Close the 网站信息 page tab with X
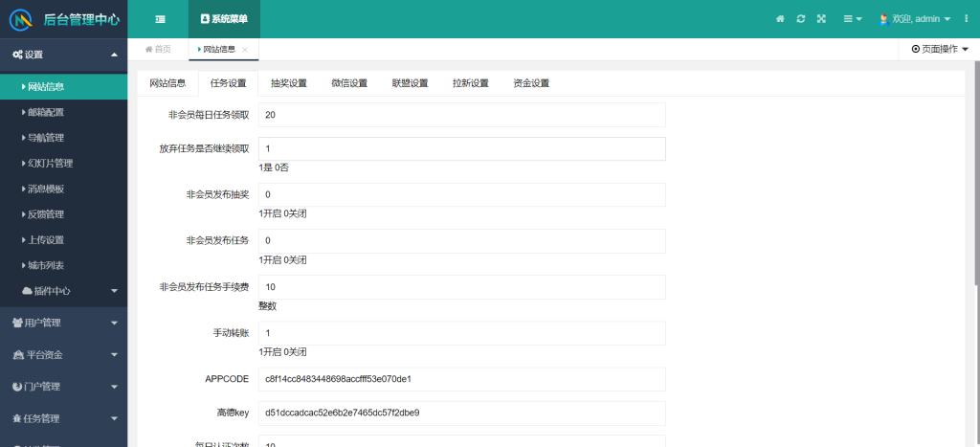The height and width of the screenshot is (447, 980). 245,50
